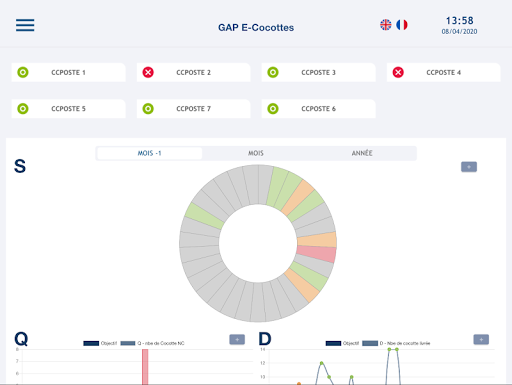Expand the D chart with plus button
512x385 pixels.
click(481, 339)
